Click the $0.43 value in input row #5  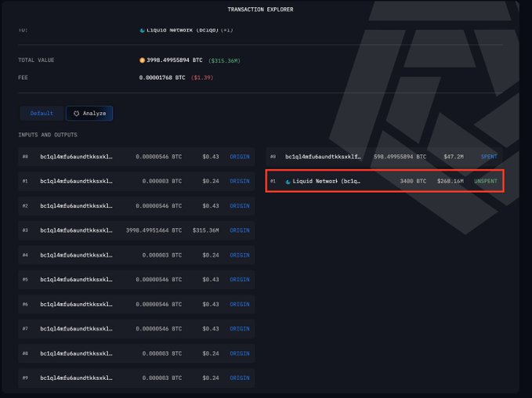[x=211, y=280]
